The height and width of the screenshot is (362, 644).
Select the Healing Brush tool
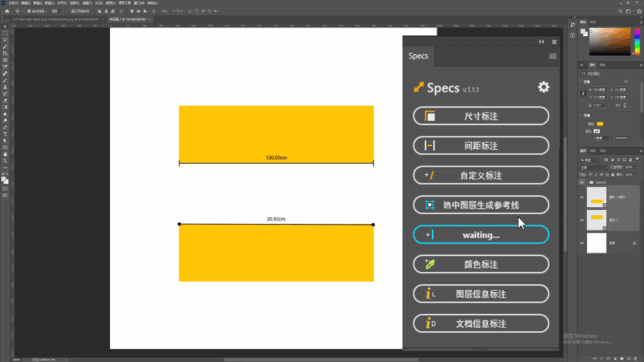5,74
